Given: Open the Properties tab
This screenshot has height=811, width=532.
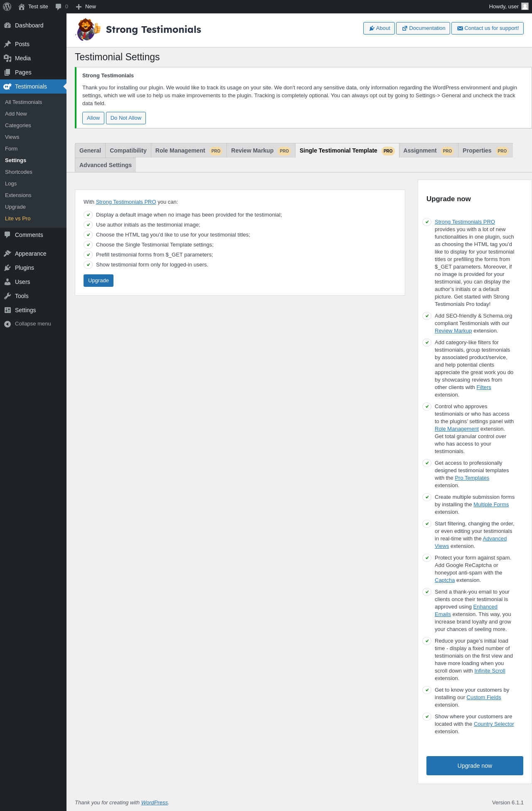Looking at the screenshot, I should (x=485, y=150).
